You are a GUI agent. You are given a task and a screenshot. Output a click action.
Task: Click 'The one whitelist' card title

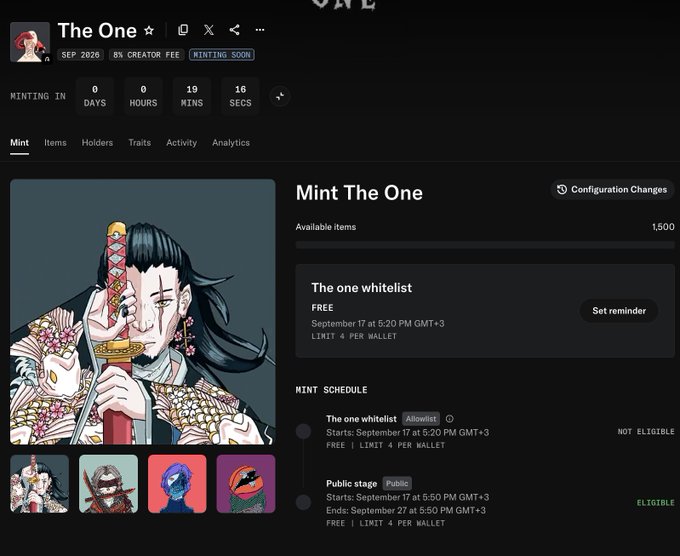point(362,288)
